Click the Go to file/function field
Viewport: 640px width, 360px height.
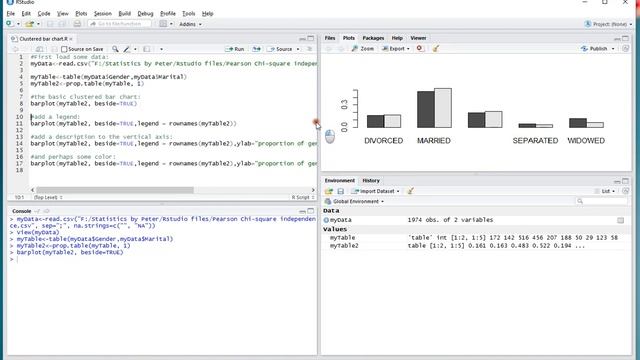(119, 24)
